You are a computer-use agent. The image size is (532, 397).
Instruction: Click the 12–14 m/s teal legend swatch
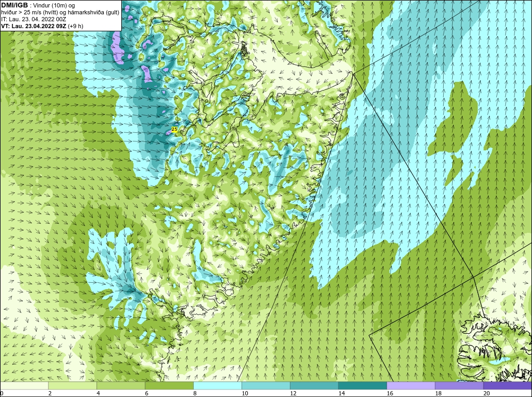(x=314, y=386)
